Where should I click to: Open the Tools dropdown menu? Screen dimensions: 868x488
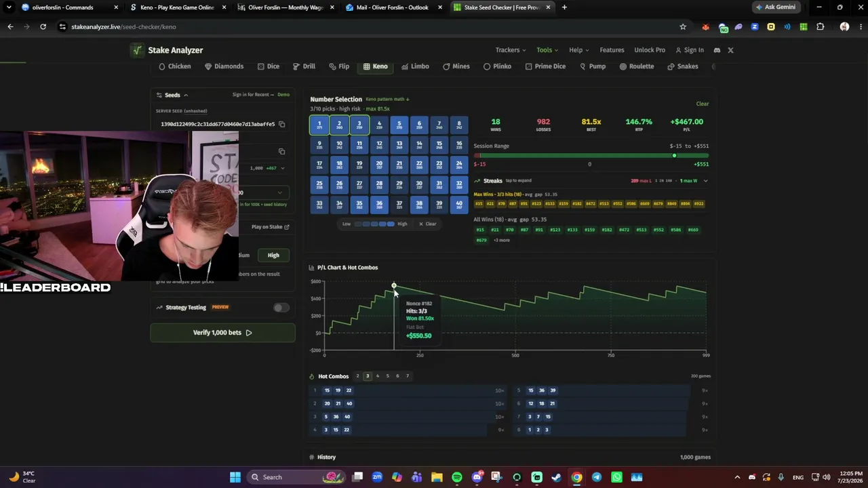(x=547, y=50)
